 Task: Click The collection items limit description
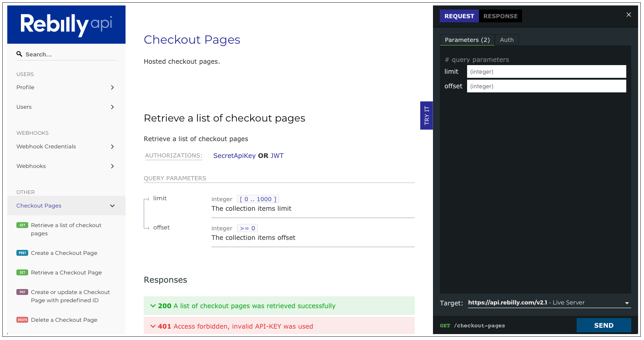coord(252,208)
